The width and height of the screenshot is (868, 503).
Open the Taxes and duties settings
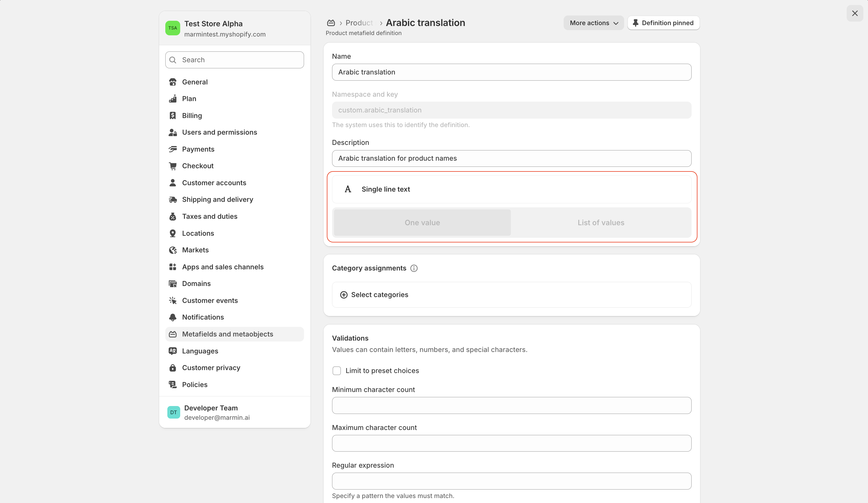coord(209,216)
